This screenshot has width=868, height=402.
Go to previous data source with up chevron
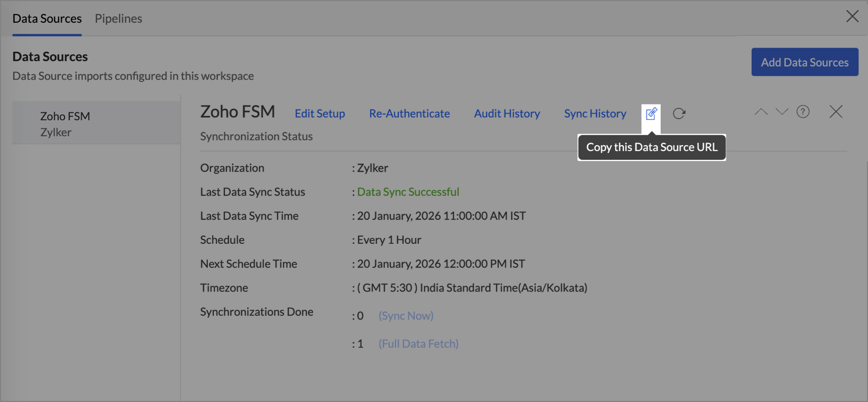coord(761,112)
